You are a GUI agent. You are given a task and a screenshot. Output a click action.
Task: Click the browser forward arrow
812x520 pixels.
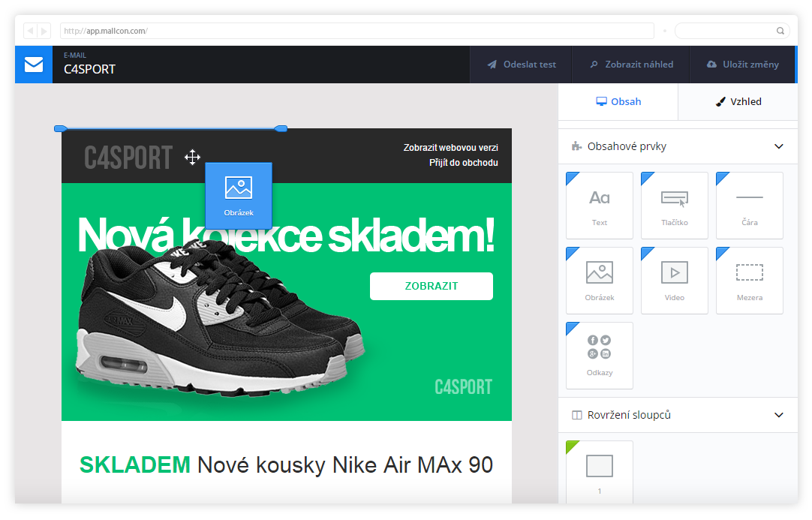click(x=44, y=31)
